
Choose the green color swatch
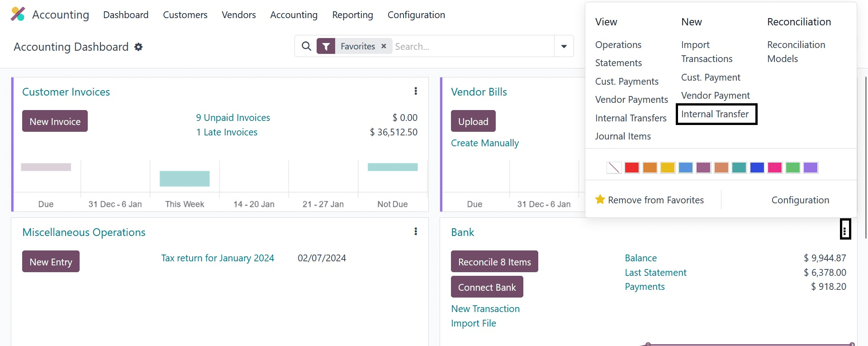click(x=792, y=168)
